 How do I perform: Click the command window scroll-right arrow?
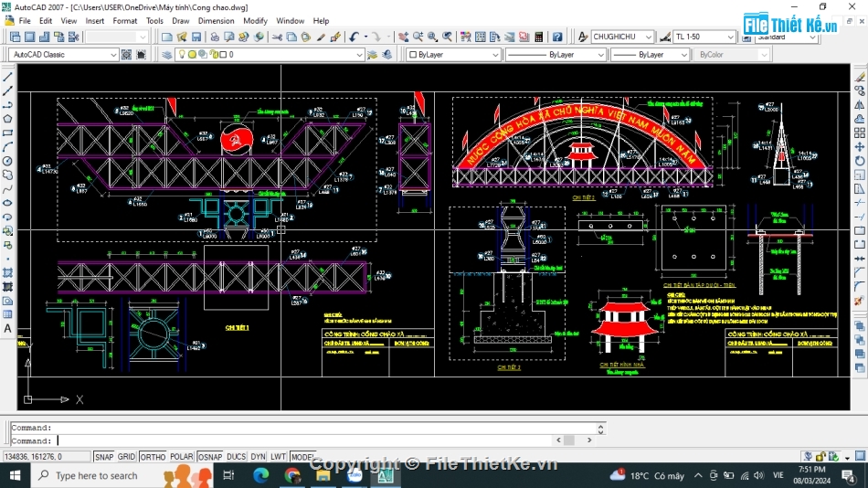click(x=589, y=440)
